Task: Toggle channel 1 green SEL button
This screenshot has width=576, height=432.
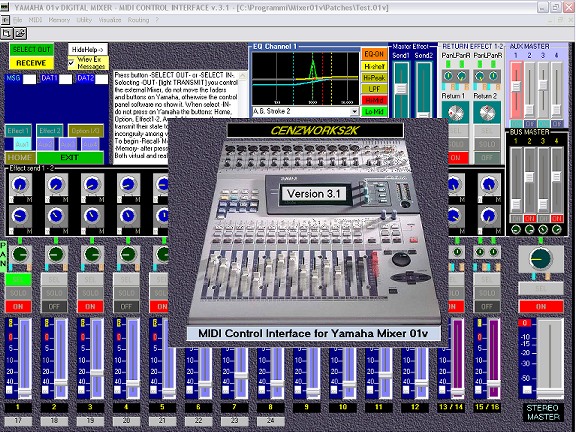Action: 18,280
